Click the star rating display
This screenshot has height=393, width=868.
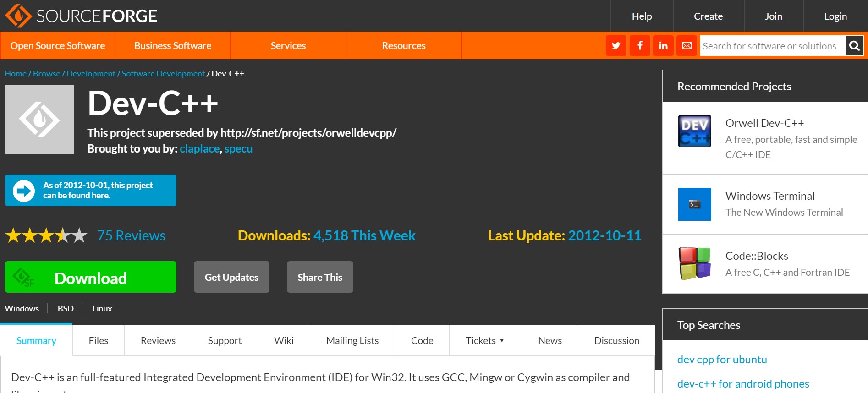click(x=46, y=235)
